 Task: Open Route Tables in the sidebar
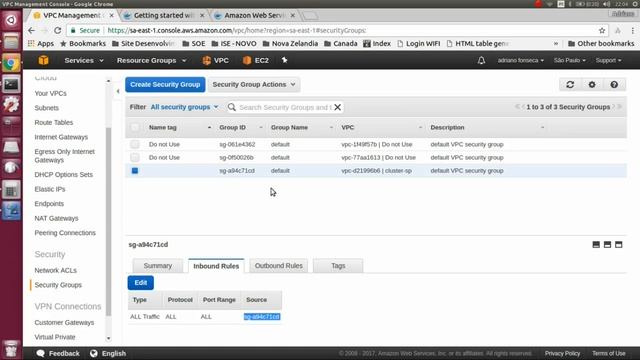point(53,122)
